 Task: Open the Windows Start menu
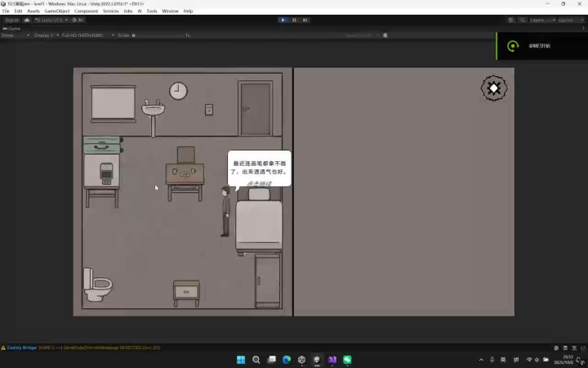pyautogui.click(x=241, y=360)
